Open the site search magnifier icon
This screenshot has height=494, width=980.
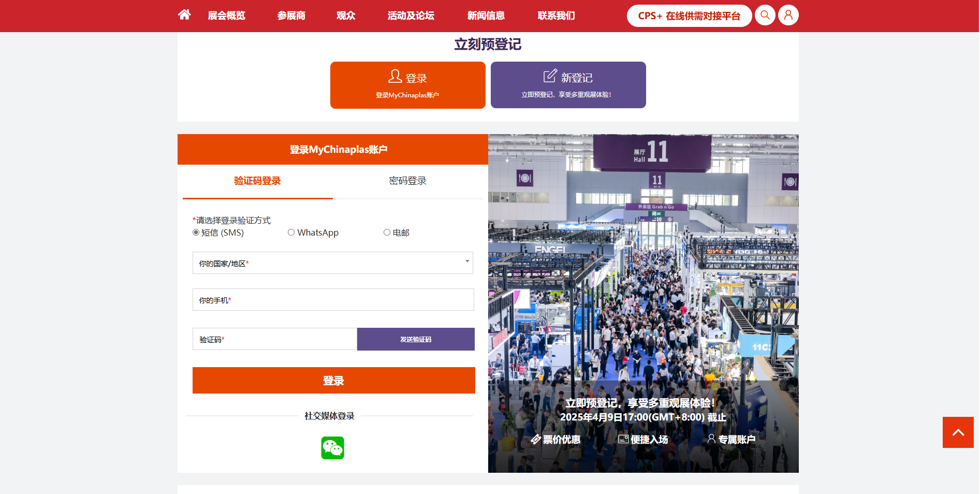765,15
